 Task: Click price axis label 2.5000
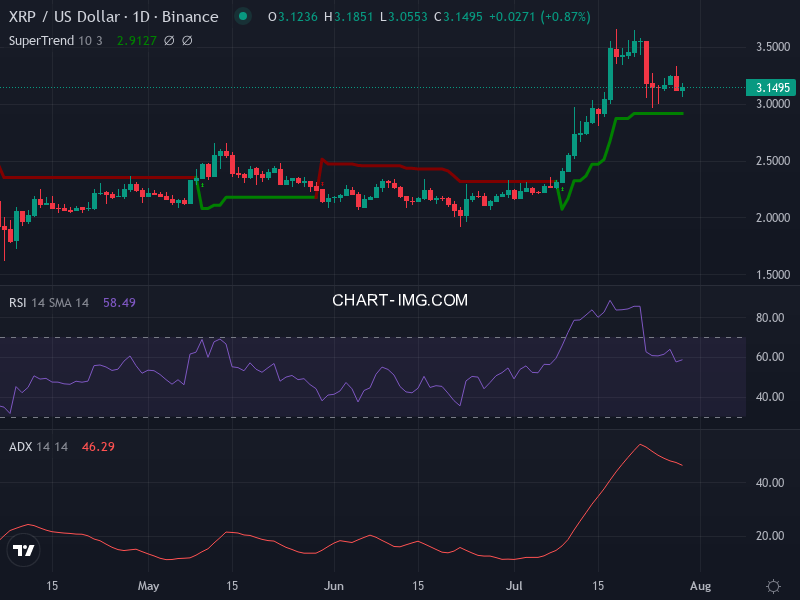click(x=773, y=161)
